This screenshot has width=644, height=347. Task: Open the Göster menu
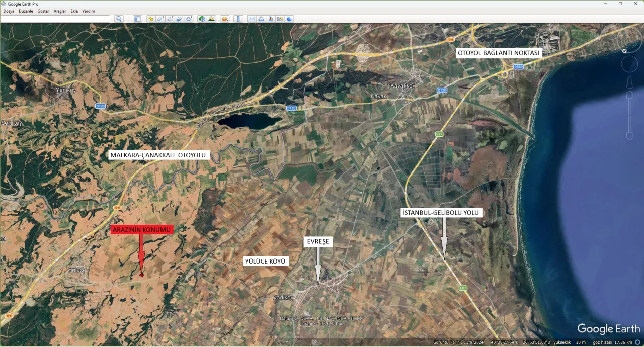click(43, 11)
